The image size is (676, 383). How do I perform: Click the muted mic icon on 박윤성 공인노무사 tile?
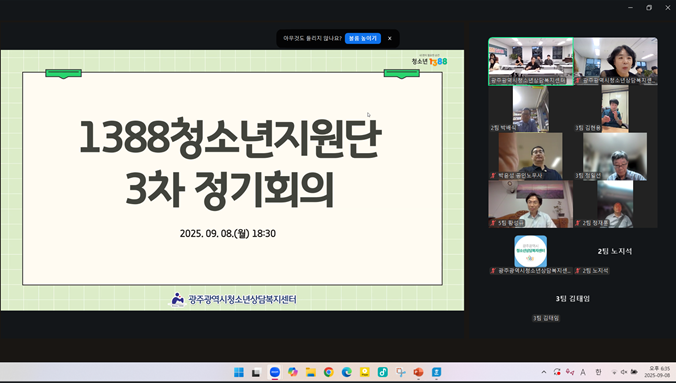pyautogui.click(x=493, y=176)
